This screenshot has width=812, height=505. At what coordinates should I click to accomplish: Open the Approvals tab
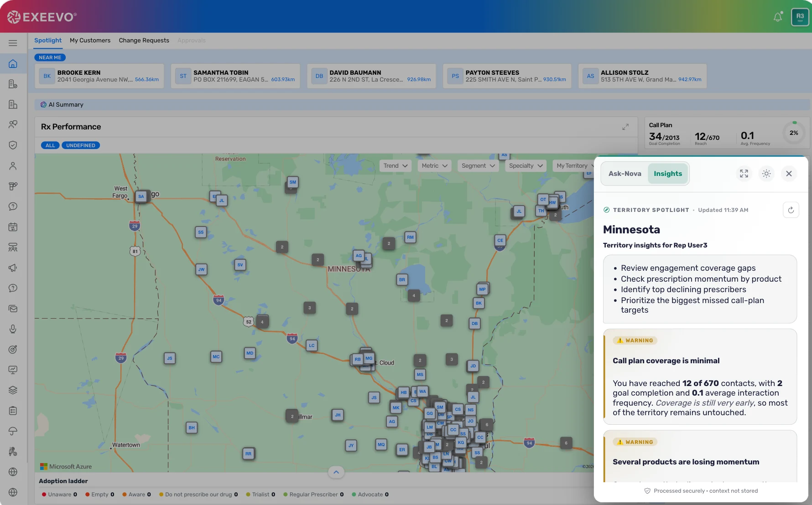tap(192, 41)
